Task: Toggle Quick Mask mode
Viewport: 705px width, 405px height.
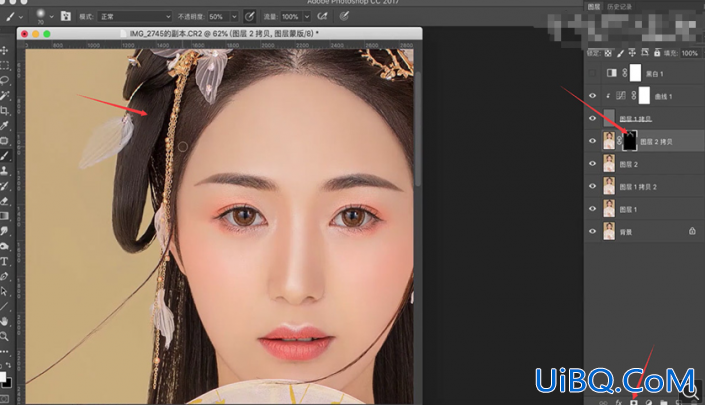Action: 4,399
